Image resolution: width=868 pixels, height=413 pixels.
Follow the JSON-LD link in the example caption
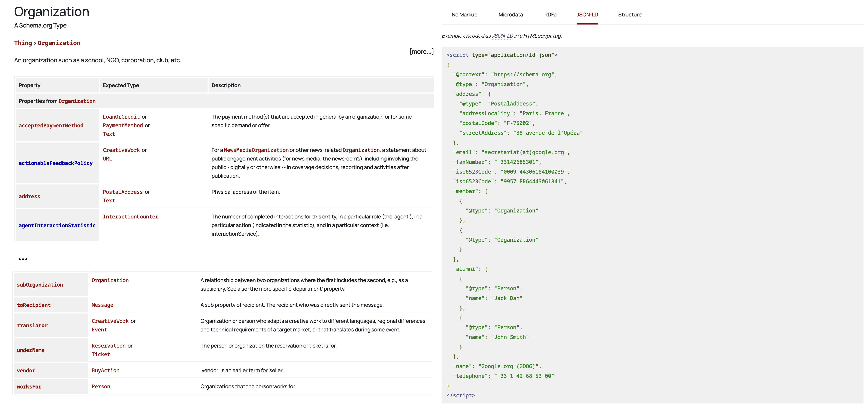click(502, 36)
